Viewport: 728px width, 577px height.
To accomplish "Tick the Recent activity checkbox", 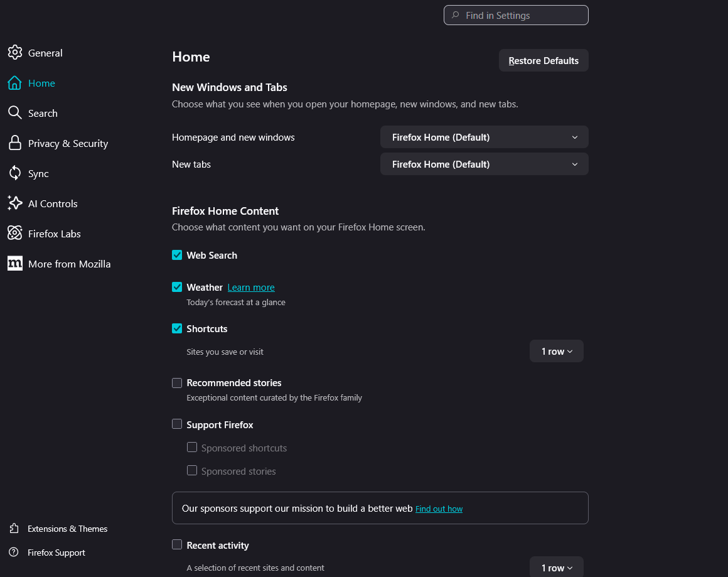I will click(177, 545).
